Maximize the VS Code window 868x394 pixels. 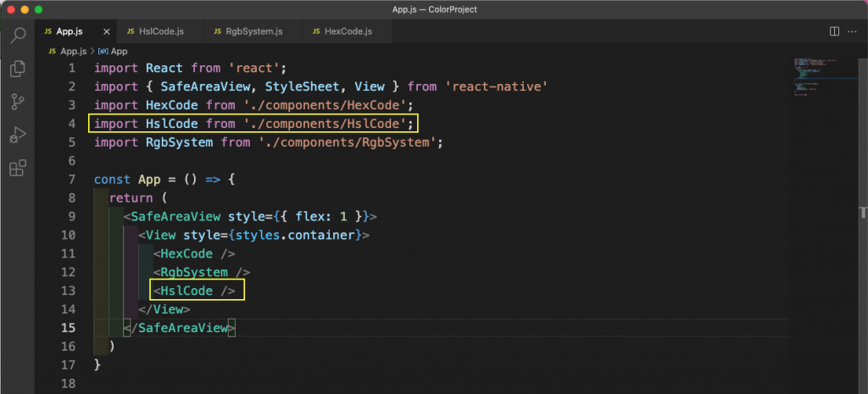[x=38, y=9]
